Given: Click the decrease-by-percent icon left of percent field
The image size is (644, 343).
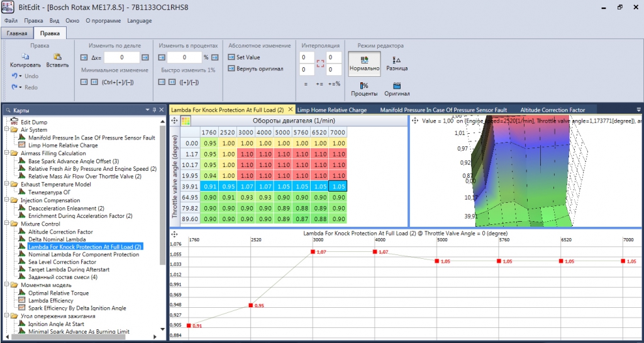Looking at the screenshot, I should (162, 57).
